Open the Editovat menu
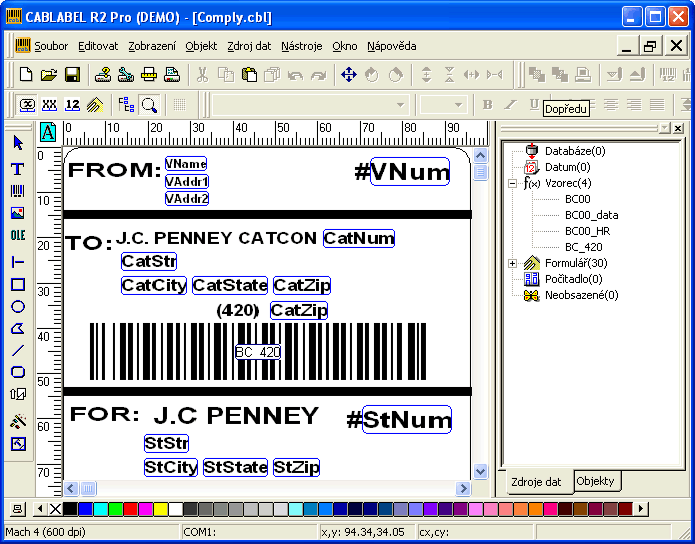The height and width of the screenshot is (544, 695). pos(98,46)
